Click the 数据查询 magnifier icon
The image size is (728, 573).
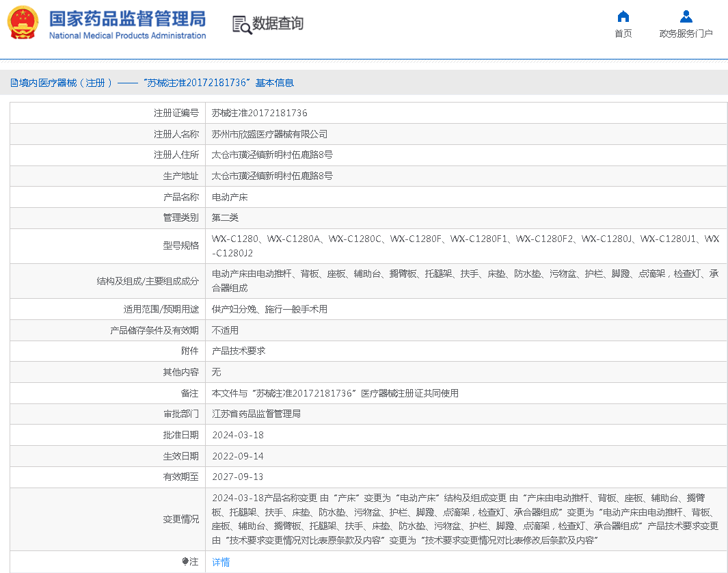click(241, 25)
